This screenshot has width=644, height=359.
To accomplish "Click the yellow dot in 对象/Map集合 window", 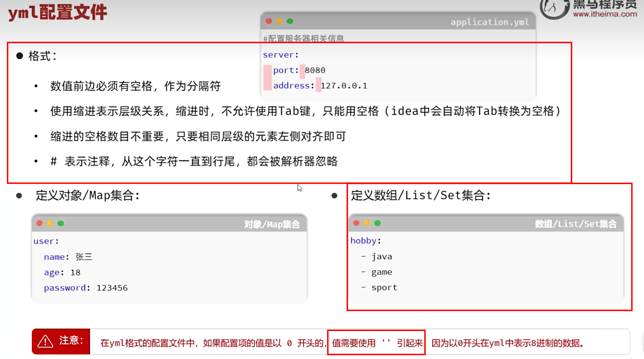I will (x=50, y=223).
